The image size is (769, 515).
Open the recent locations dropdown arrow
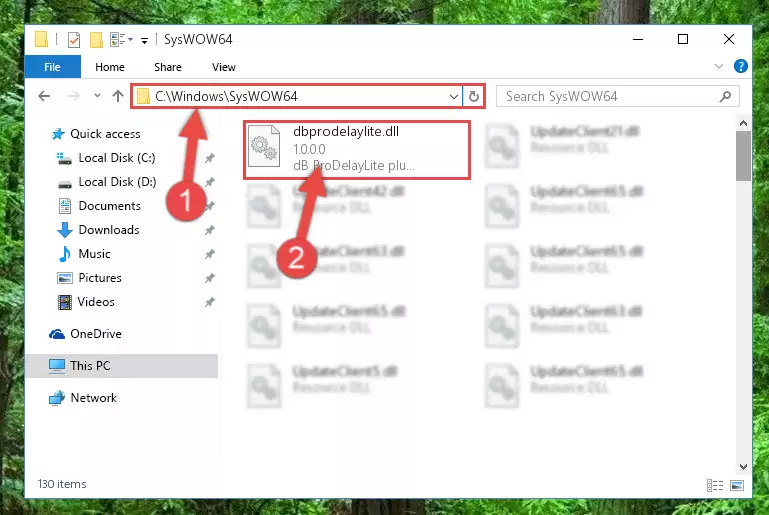click(97, 96)
